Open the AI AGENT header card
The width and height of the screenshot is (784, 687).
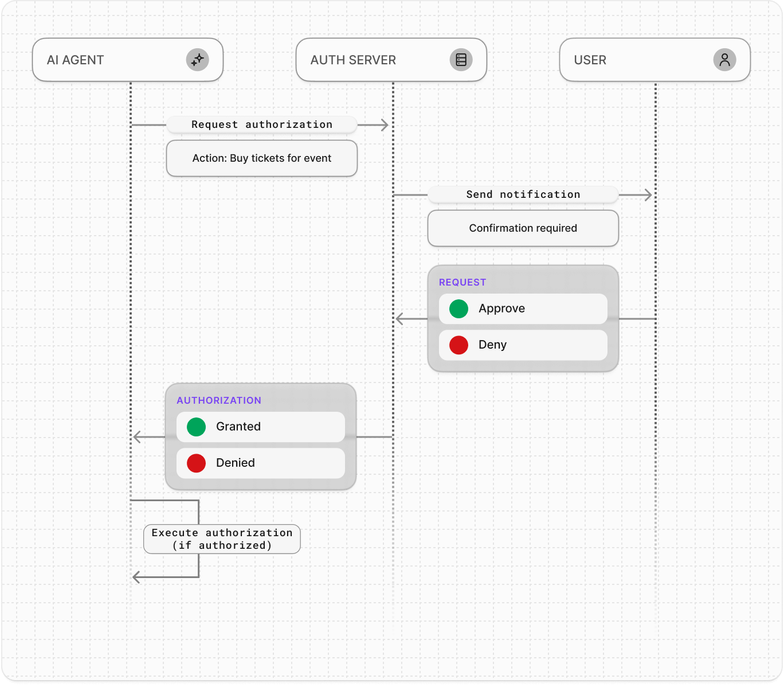click(x=127, y=59)
